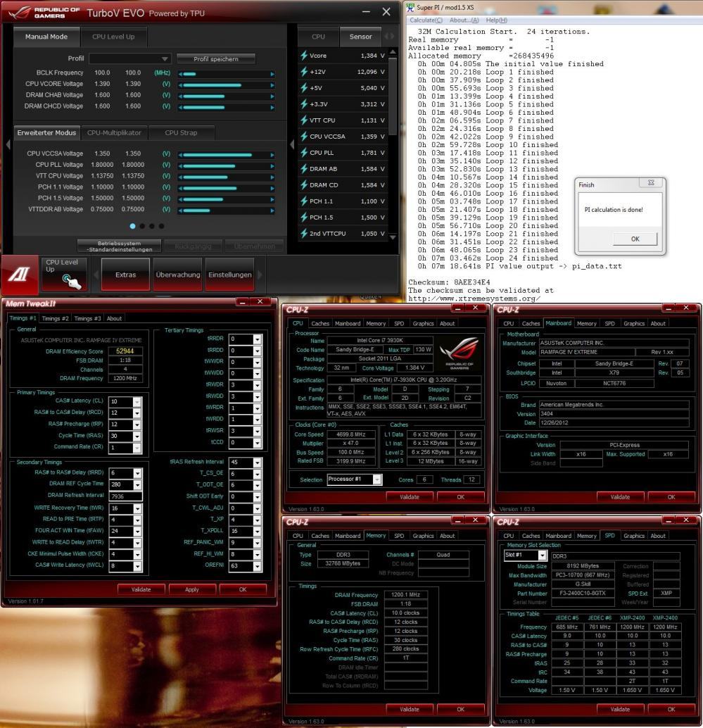Click the +3.3V lightning bolt icon
The height and width of the screenshot is (728, 703).
[x=304, y=104]
